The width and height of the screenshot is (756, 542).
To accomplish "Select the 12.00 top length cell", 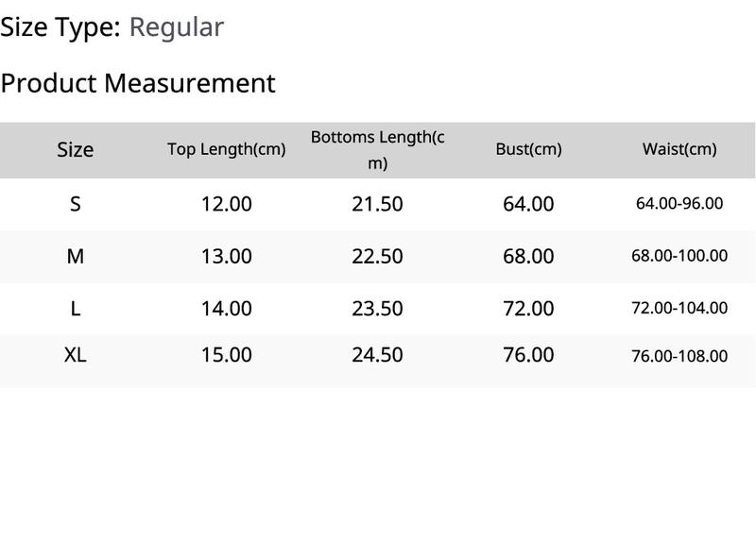I will point(227,204).
